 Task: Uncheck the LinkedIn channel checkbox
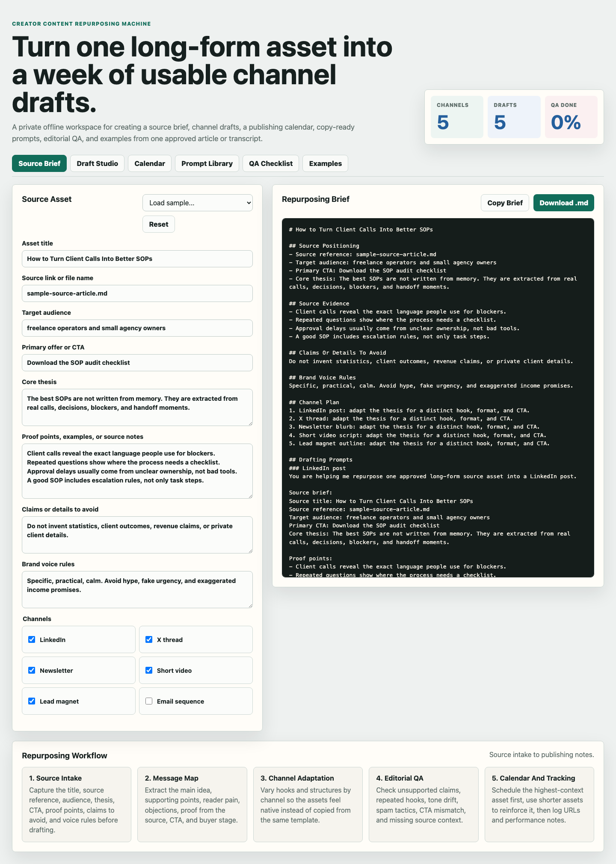[x=32, y=639]
